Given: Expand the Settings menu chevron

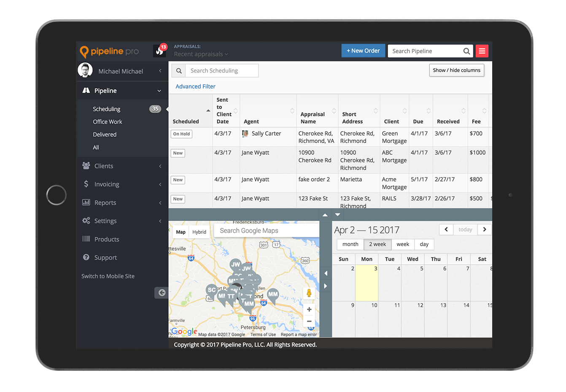Looking at the screenshot, I should [x=160, y=221].
